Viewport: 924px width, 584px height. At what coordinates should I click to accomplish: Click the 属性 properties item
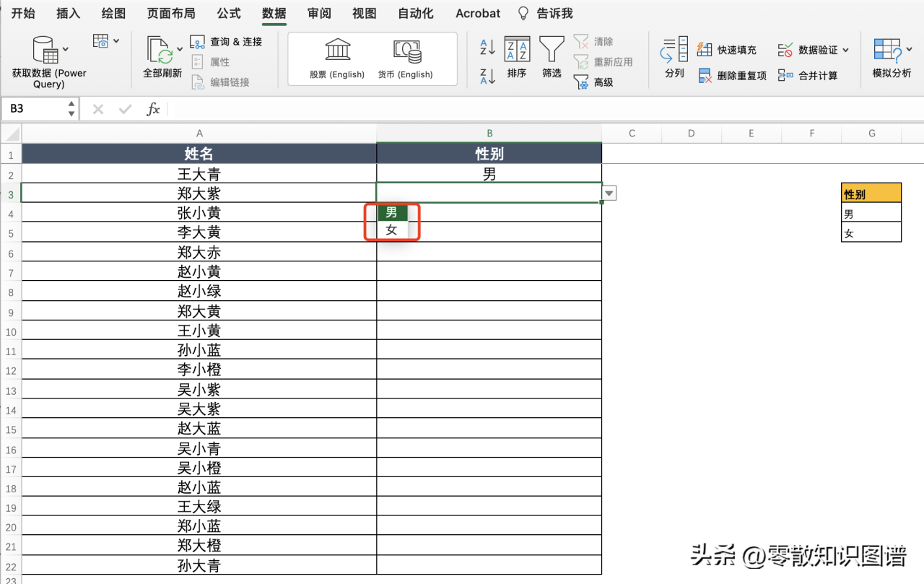(x=211, y=62)
